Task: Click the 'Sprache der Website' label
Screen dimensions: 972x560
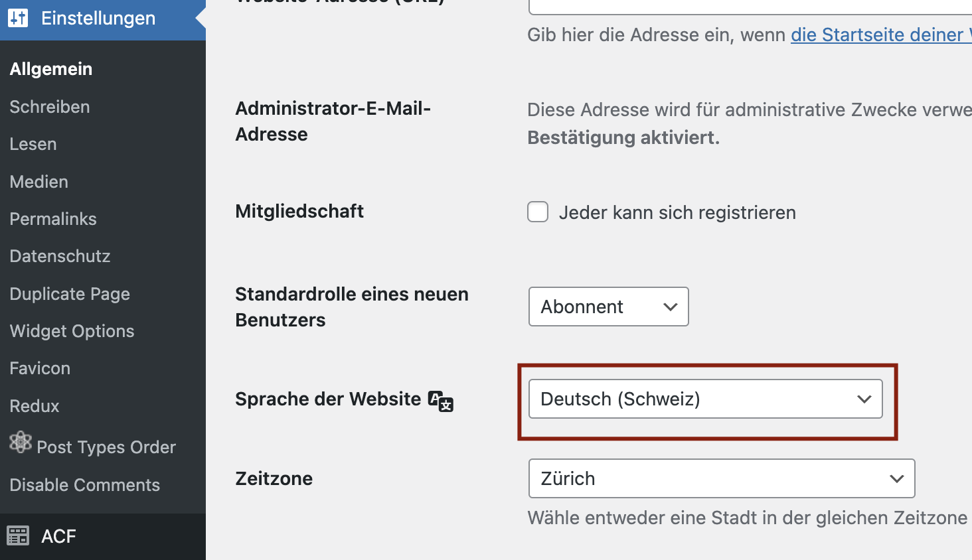Action: (328, 399)
